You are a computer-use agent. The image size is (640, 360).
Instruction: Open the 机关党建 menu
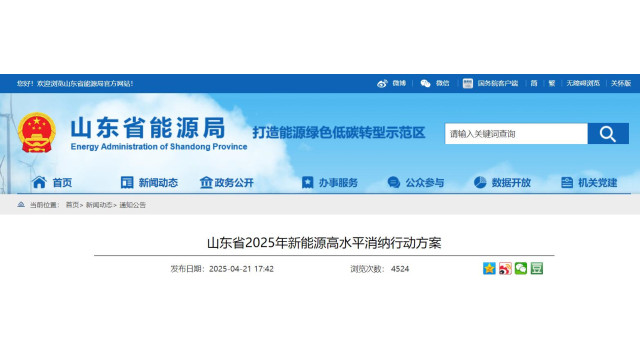coord(598,182)
